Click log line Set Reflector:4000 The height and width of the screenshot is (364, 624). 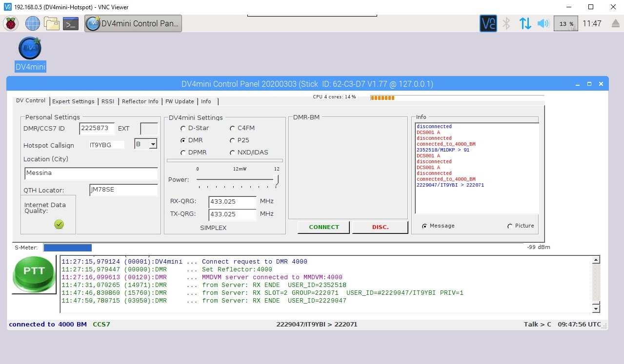(x=166, y=269)
